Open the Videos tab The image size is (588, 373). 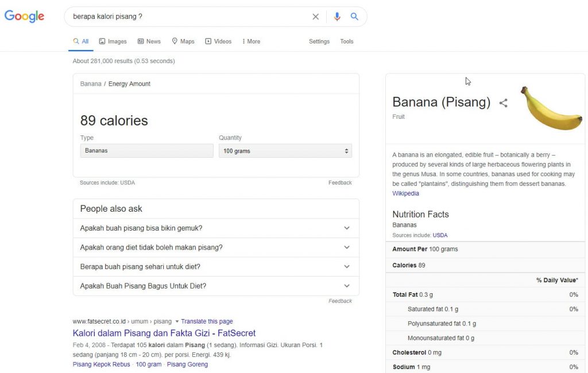(x=218, y=41)
